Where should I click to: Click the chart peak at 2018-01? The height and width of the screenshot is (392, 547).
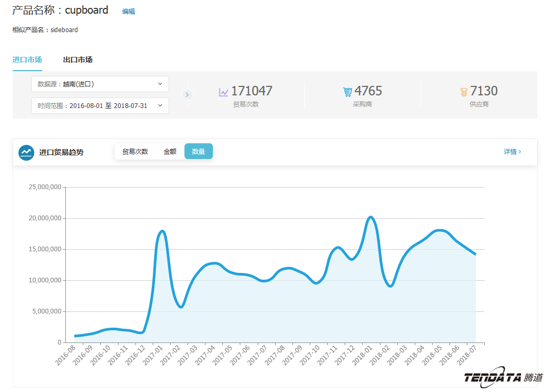(x=370, y=217)
